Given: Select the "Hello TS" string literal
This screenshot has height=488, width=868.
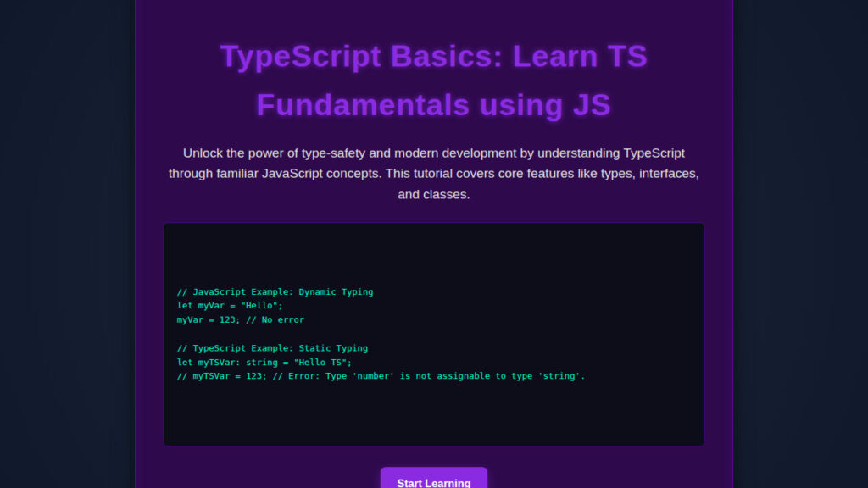Looking at the screenshot, I should pyautogui.click(x=320, y=362).
